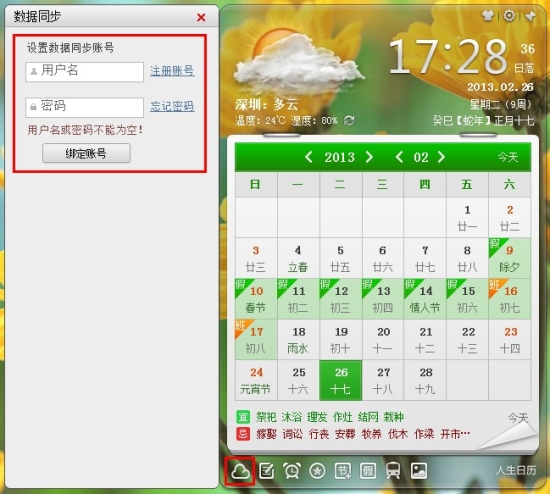Go to previous month before 02
The image size is (550, 494).
399,157
